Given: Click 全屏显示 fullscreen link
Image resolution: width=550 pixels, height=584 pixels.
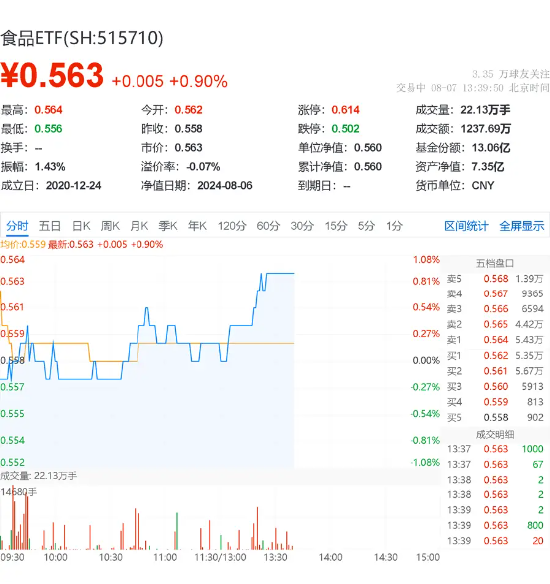Looking at the screenshot, I should (522, 226).
